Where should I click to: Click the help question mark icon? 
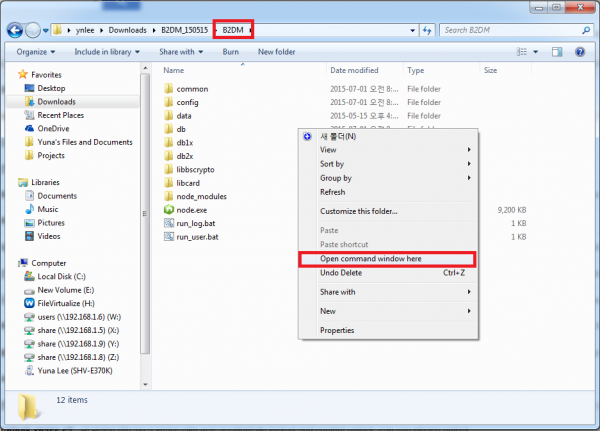tap(584, 51)
